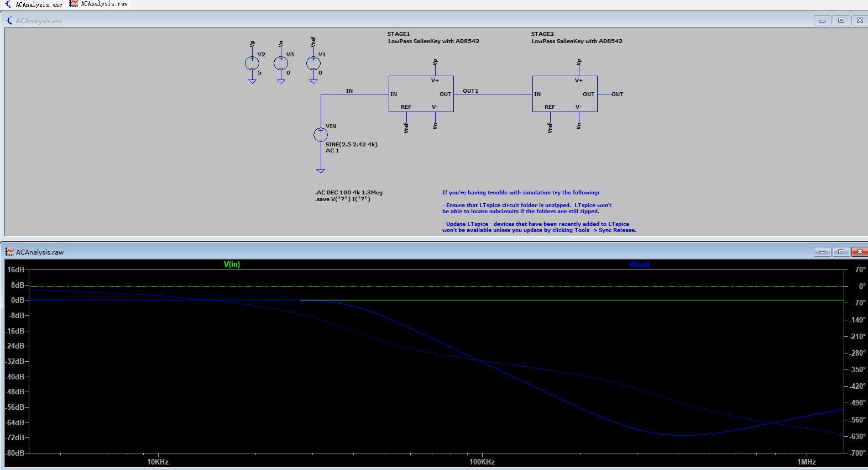Image resolution: width=868 pixels, height=470 pixels.
Task: Click the STAGE1 title text
Action: (399, 34)
